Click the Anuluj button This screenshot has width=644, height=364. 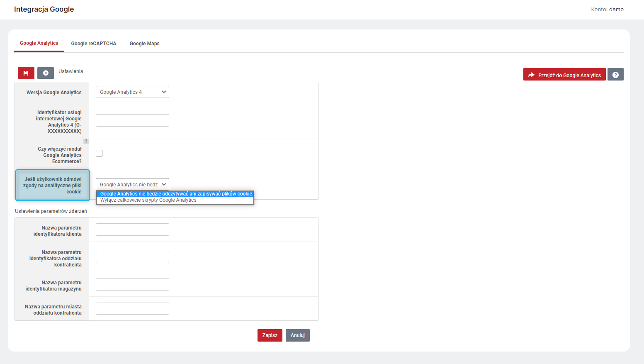298,335
